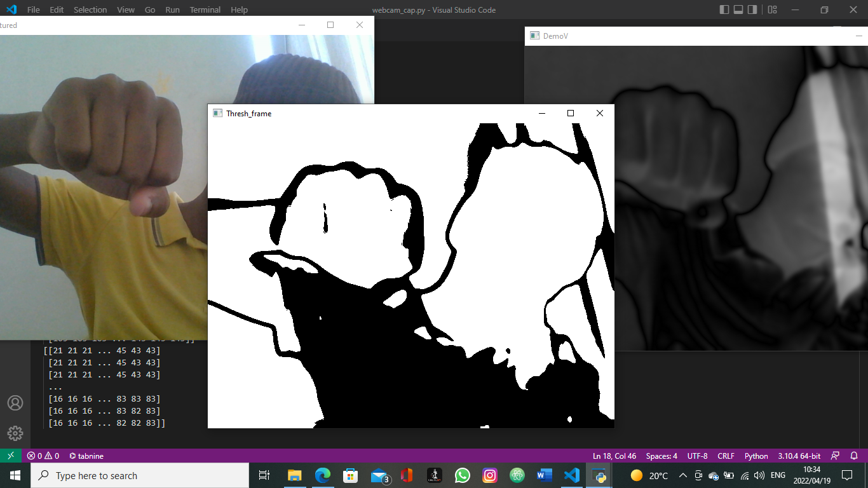The width and height of the screenshot is (868, 488).
Task: Open the UTF-8 encoding selector
Action: click(697, 456)
